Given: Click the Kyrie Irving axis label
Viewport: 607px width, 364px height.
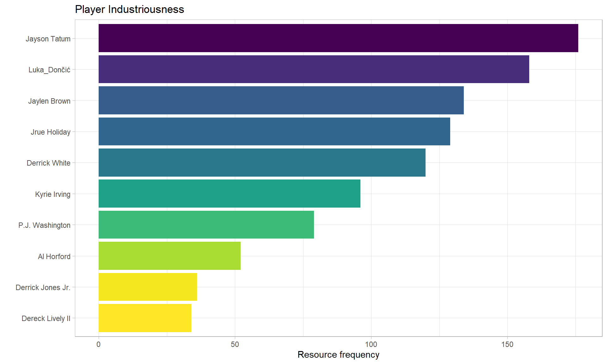Looking at the screenshot, I should point(53,194).
